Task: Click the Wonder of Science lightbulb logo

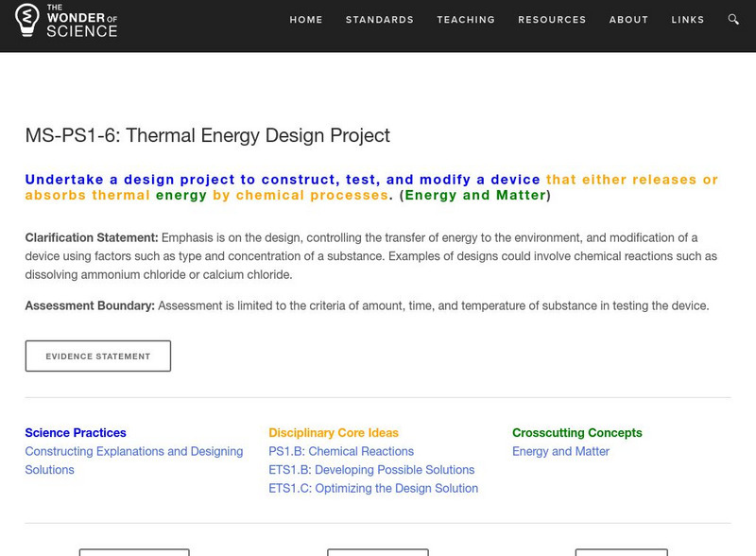Action: 26,20
